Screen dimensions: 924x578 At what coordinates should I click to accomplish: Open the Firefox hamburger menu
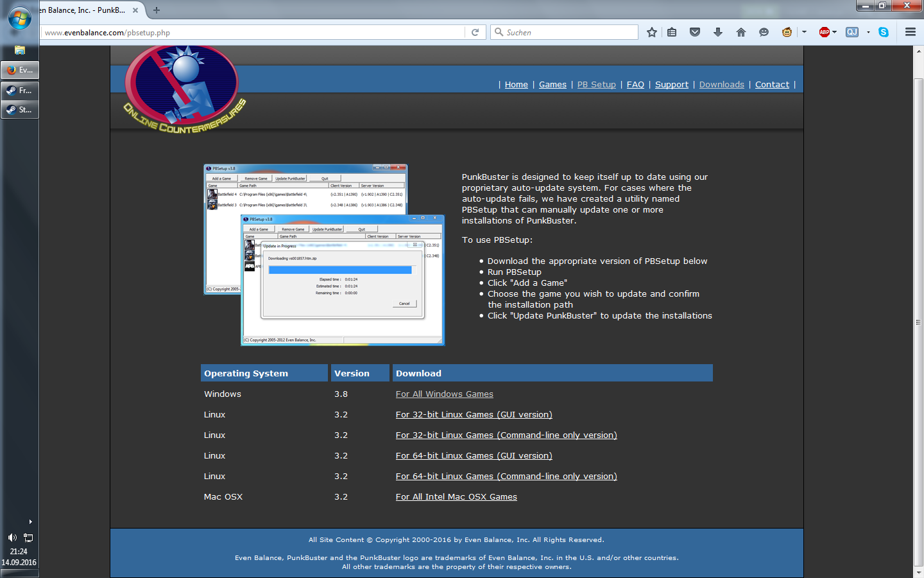[x=911, y=32]
